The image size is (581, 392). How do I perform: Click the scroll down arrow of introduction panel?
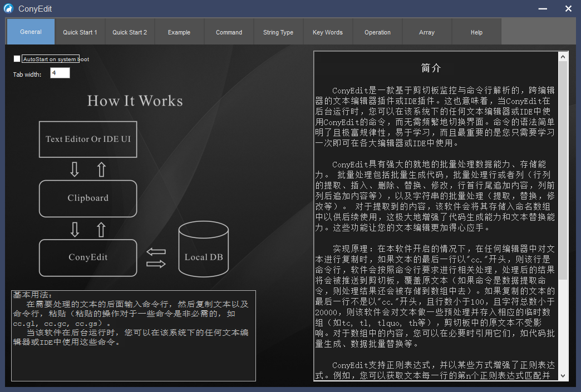[563, 376]
